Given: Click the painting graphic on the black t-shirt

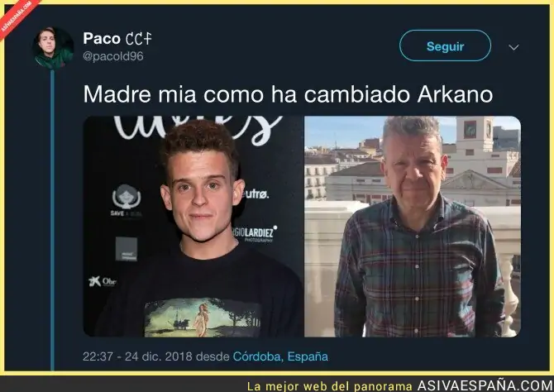Looking at the screenshot, I should [x=203, y=318].
